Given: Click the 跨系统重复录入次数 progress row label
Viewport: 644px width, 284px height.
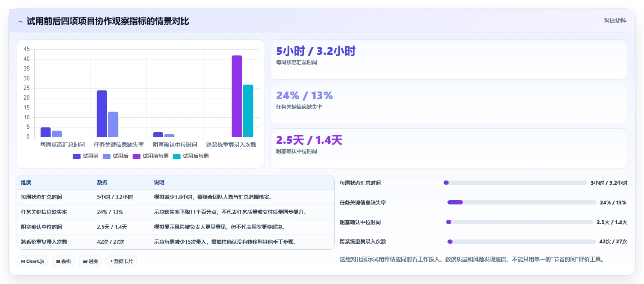Looking at the screenshot, I should (x=363, y=242).
